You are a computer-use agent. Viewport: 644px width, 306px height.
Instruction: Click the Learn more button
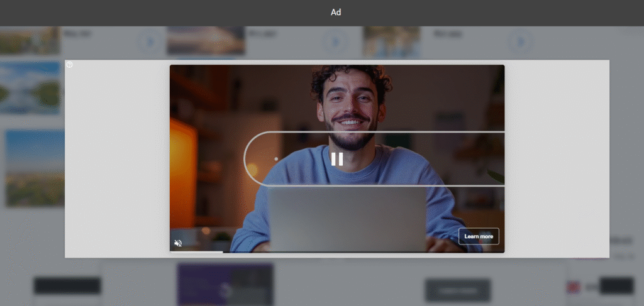click(479, 236)
